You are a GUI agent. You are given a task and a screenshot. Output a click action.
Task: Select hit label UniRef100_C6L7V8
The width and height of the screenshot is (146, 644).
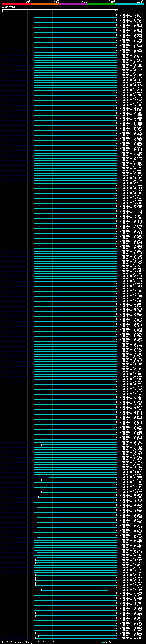point(131,595)
